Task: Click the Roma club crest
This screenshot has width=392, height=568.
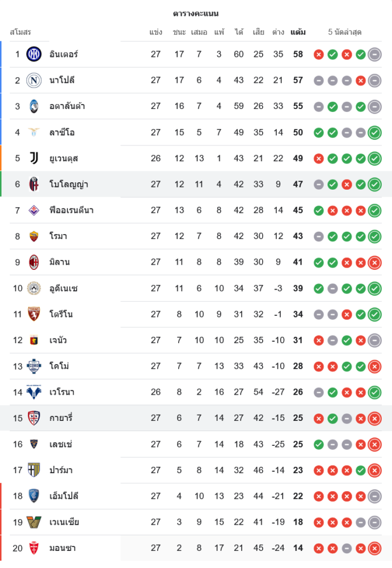Action: tap(35, 236)
